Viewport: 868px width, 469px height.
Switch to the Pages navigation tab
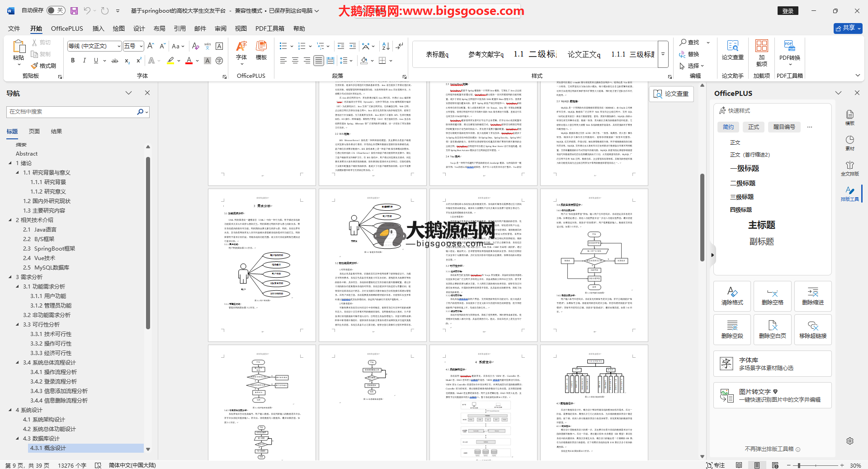point(34,132)
